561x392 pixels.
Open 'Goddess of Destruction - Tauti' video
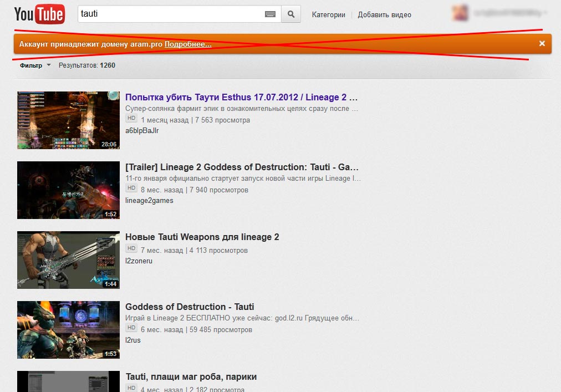(190, 307)
